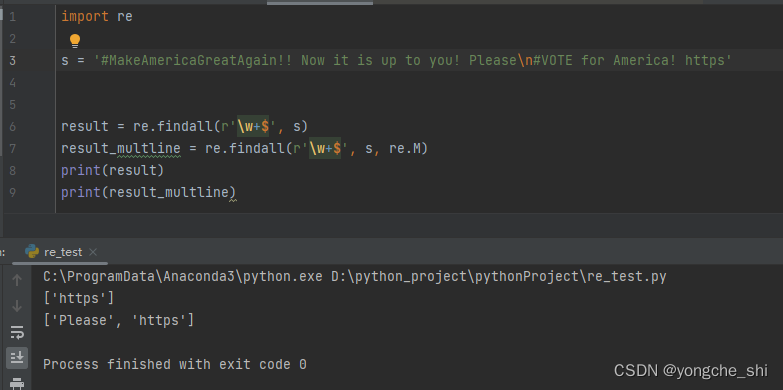Click the Python icon on re_test tab

click(x=32, y=252)
